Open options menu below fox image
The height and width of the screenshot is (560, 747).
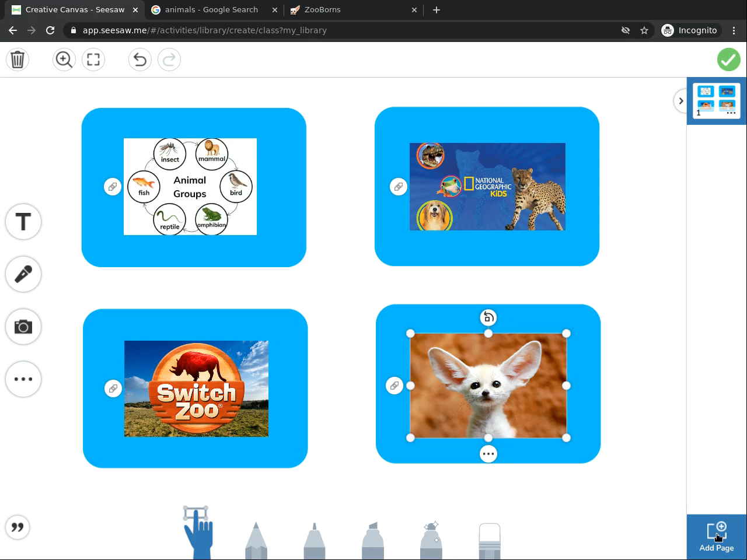[x=488, y=454]
